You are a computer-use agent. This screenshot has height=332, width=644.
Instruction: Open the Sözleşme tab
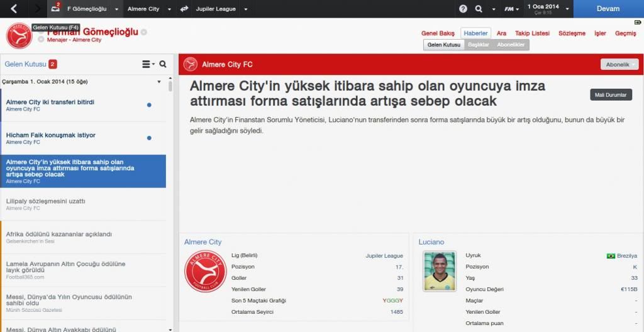click(572, 33)
